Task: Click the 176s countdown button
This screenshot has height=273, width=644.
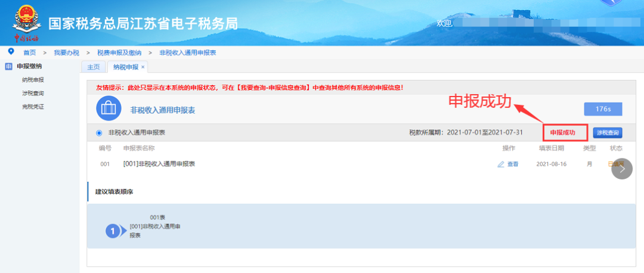Action: [603, 109]
